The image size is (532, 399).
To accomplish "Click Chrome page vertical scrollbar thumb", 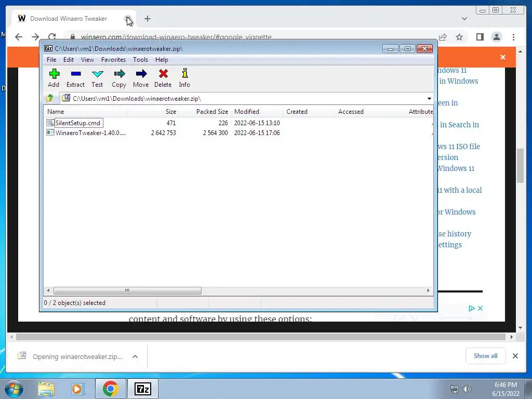I will point(520,166).
